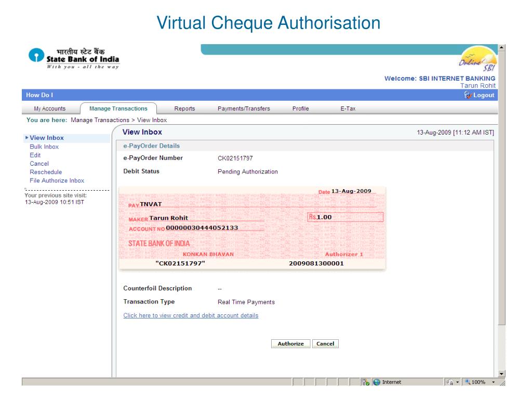Open the zoom level dropdown arrow
Viewport: 532px width, 399px height.
[x=494, y=382]
